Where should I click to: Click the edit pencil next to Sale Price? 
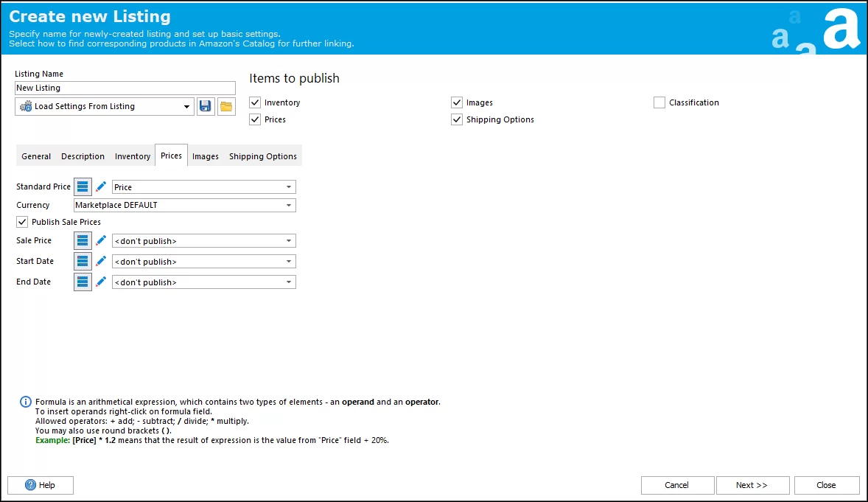pyautogui.click(x=100, y=240)
